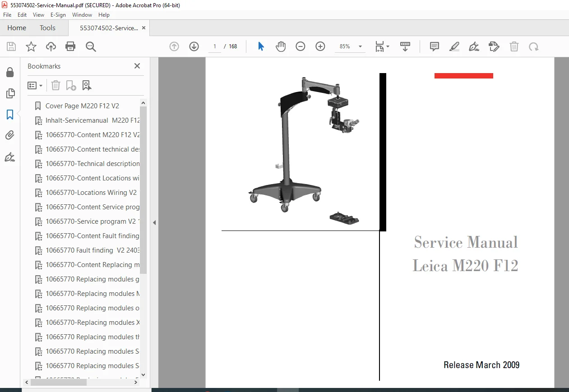Choose the arrow Selection tool

(x=261, y=46)
